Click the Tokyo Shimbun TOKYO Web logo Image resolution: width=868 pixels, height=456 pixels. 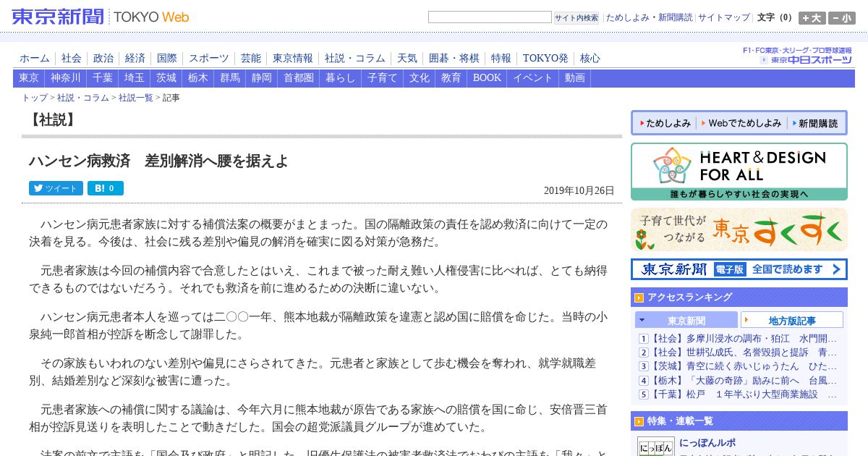(x=101, y=17)
